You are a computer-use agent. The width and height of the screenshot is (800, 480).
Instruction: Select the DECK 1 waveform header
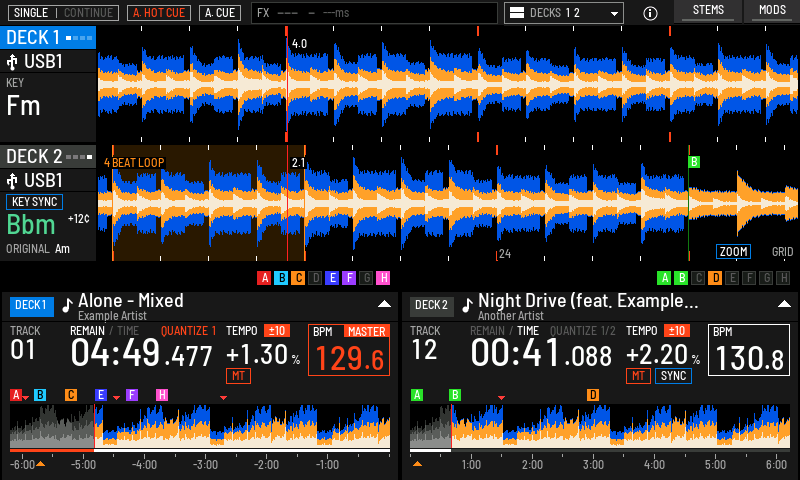pyautogui.click(x=48, y=38)
